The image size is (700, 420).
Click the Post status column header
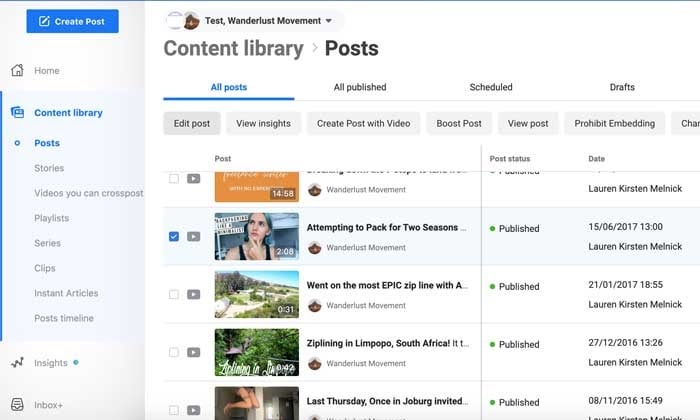point(509,158)
